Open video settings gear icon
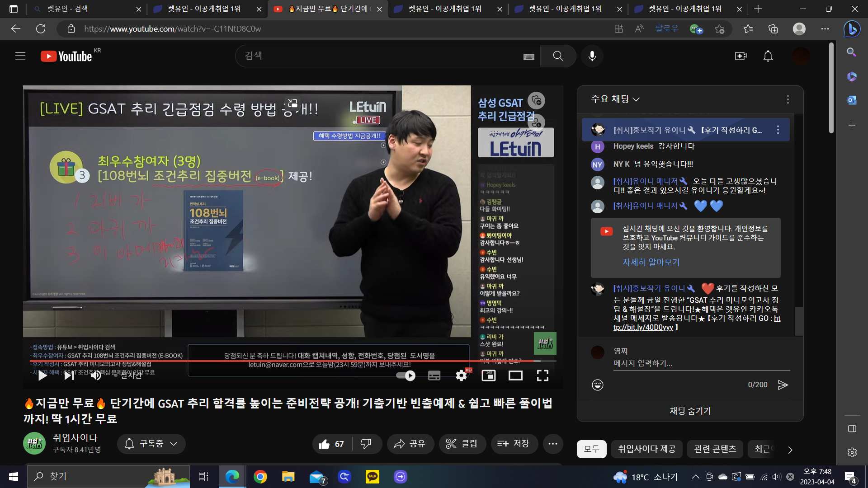The width and height of the screenshot is (868, 488). click(x=462, y=375)
